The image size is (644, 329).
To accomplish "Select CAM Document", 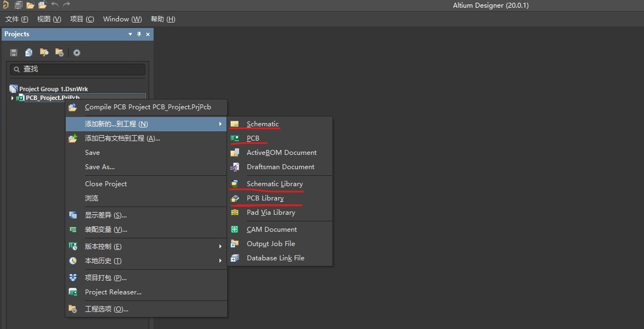I will tap(280, 230).
